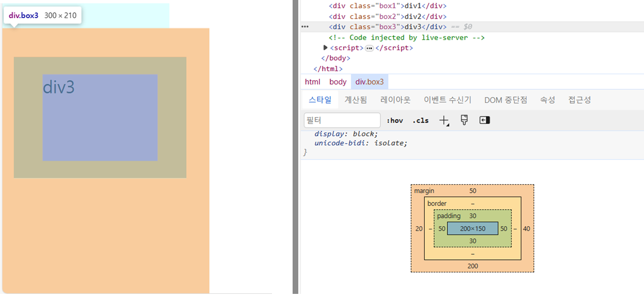Click the three-dots actions icon beside the box3 line
This screenshot has width=644, height=295.
coord(305,26)
